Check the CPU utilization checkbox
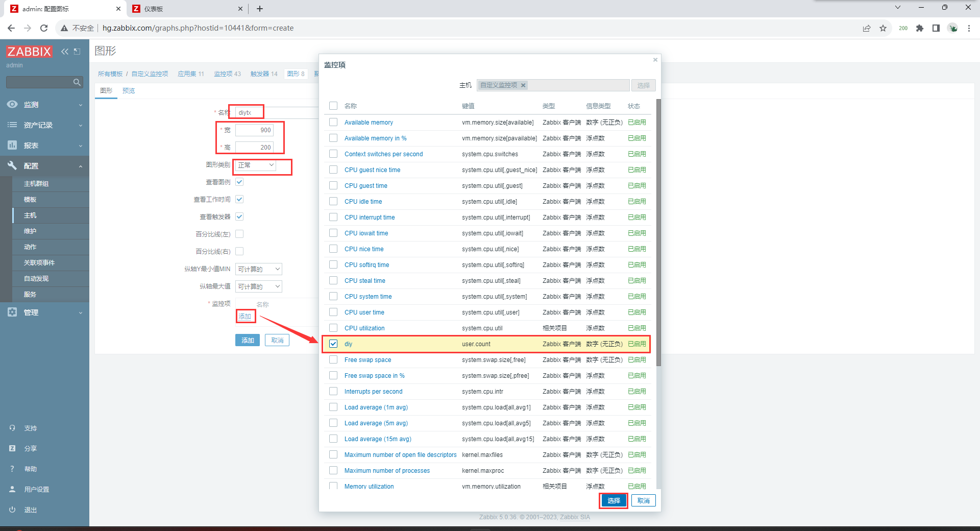Viewport: 980px width, 531px height. [x=333, y=328]
